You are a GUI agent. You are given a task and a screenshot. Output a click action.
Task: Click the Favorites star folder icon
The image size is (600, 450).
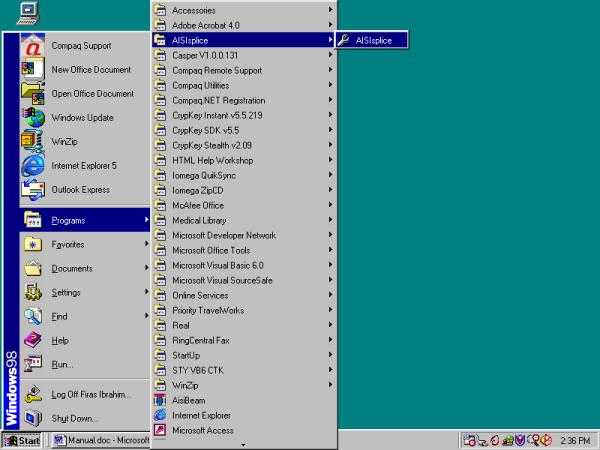[x=33, y=245]
